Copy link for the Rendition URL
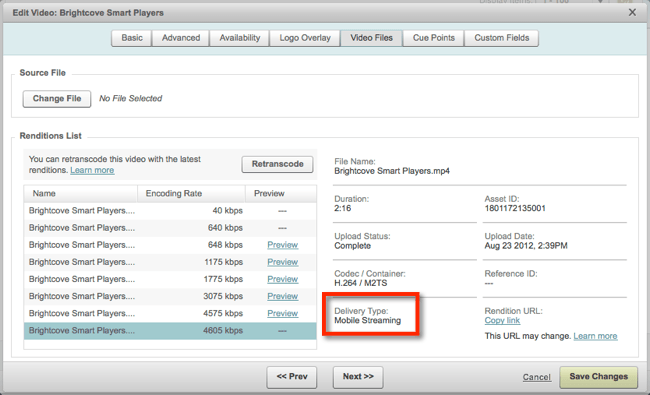 502,320
